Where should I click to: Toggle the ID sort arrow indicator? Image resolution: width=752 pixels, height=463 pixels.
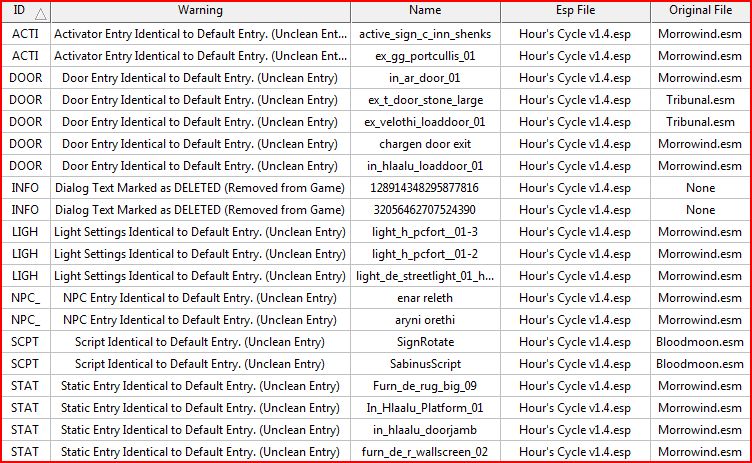(41, 14)
